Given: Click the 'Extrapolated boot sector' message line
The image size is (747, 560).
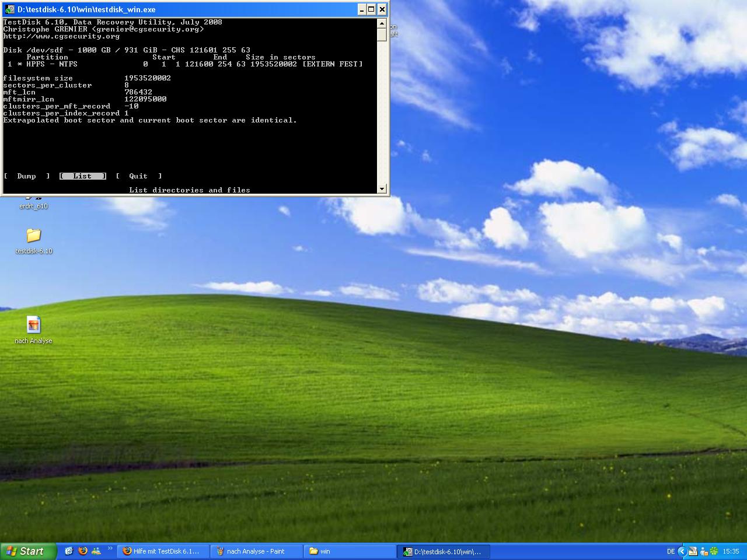Looking at the screenshot, I should pos(150,120).
